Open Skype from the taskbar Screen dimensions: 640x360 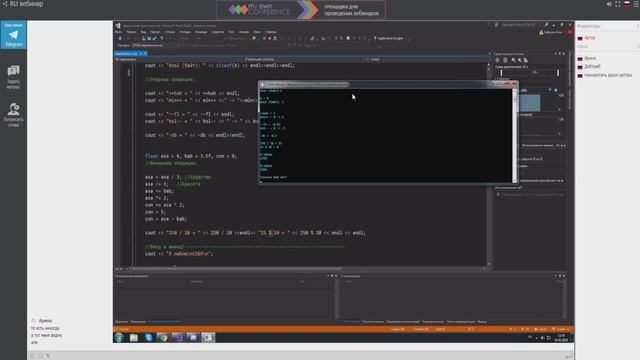(148, 338)
